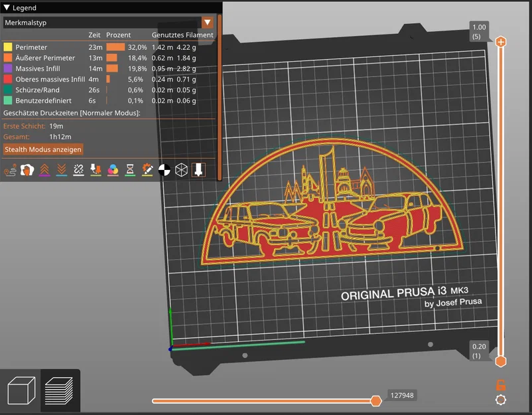Switch to sliced layers preview view

[x=59, y=391]
